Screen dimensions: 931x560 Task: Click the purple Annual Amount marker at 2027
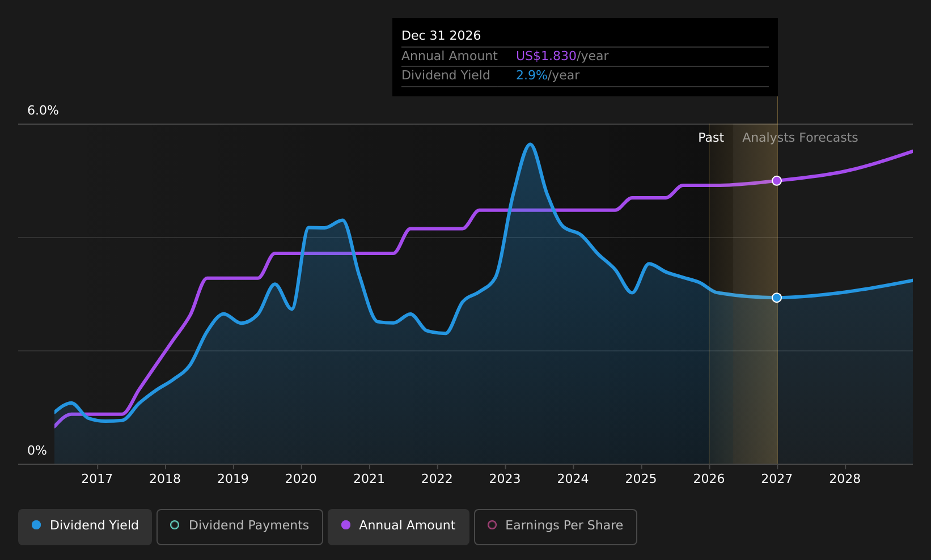(777, 181)
